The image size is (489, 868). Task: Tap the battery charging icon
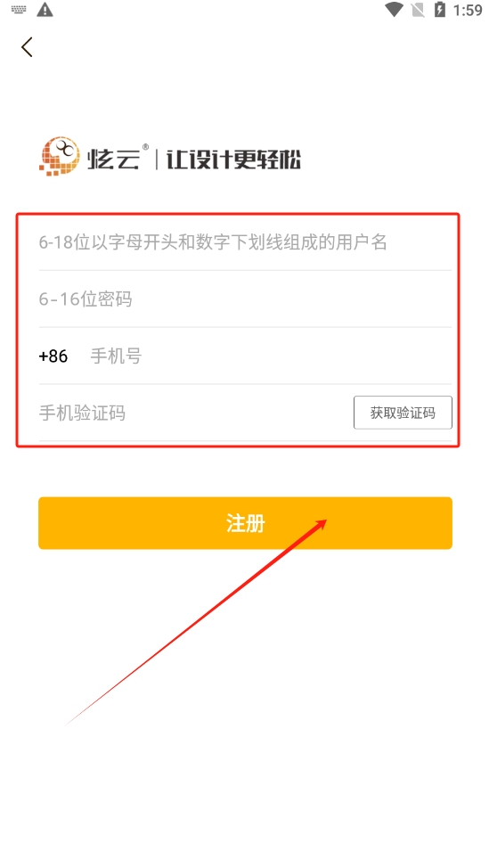pos(440,10)
